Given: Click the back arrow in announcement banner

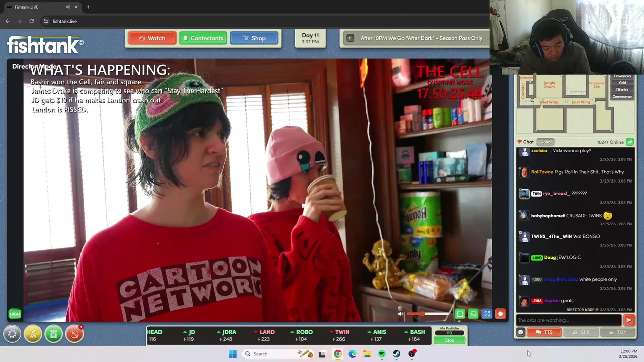Looking at the screenshot, I should [350, 38].
